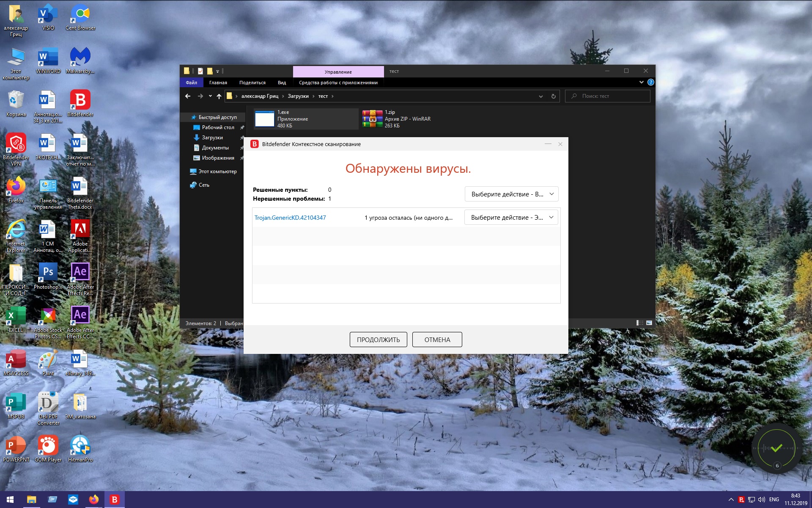Switch to large icons view

pyautogui.click(x=649, y=323)
